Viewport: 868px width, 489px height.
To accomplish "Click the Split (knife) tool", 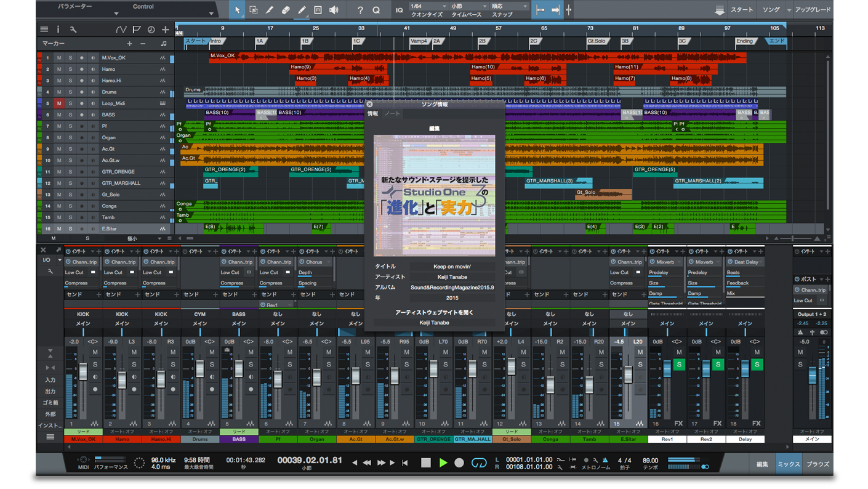I will tap(270, 10).
